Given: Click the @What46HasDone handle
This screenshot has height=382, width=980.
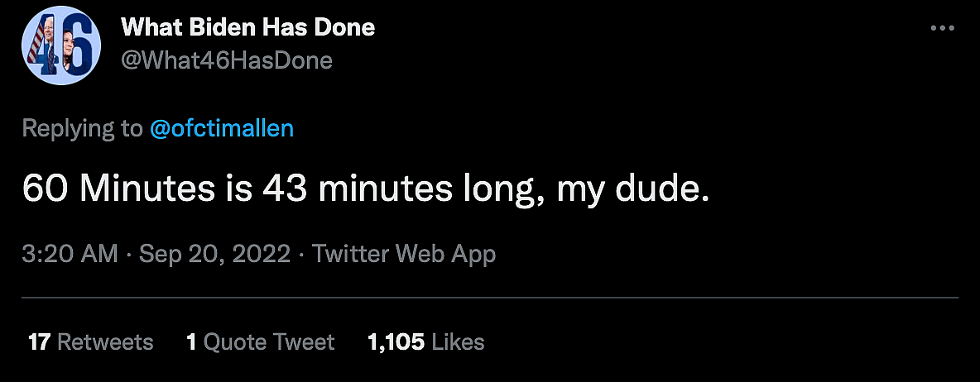Looking at the screenshot, I should 226,60.
